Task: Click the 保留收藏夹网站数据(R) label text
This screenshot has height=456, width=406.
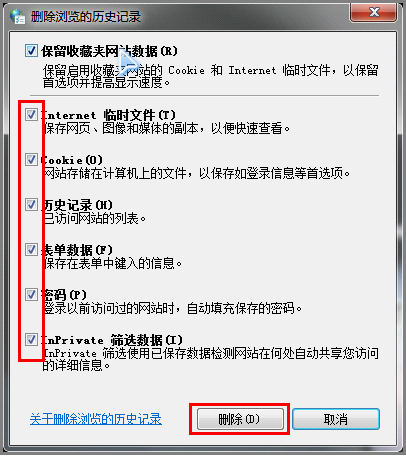Action: [x=109, y=51]
